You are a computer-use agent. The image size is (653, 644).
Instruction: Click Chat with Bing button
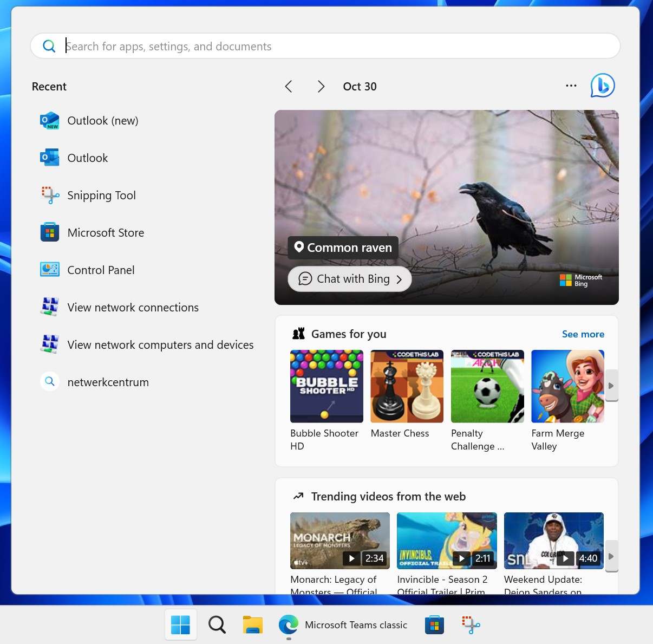350,279
